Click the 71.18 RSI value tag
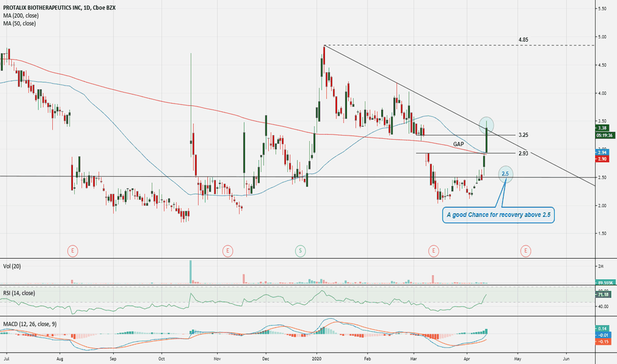Viewport: 617px width, 364px height. [x=603, y=295]
